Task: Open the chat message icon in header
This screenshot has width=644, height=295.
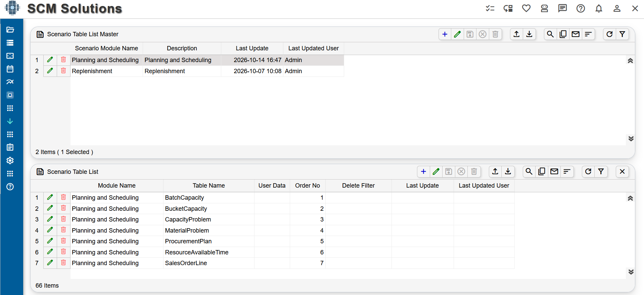Action: click(562, 8)
